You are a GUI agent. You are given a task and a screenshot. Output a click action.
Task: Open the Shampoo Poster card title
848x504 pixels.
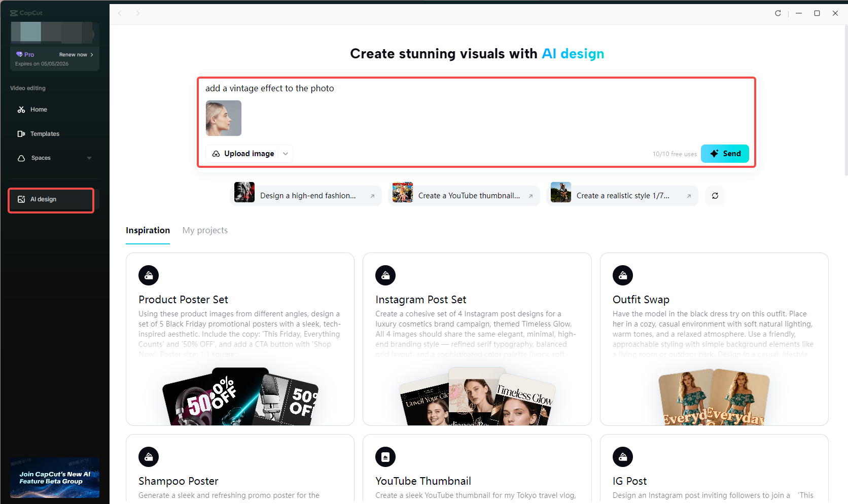tap(178, 481)
